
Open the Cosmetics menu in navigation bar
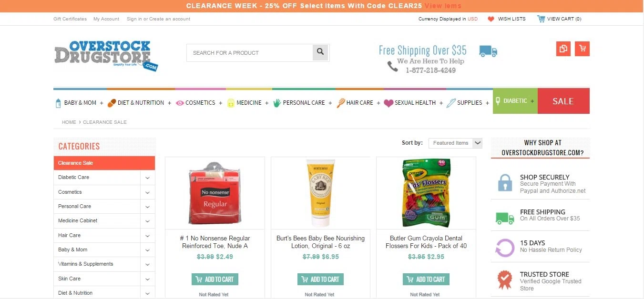[x=195, y=102]
